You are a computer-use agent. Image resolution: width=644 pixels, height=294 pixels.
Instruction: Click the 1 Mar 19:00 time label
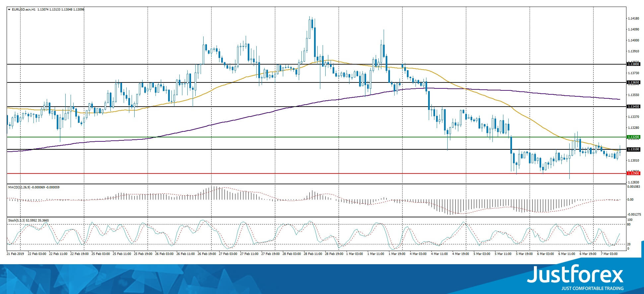point(397,254)
